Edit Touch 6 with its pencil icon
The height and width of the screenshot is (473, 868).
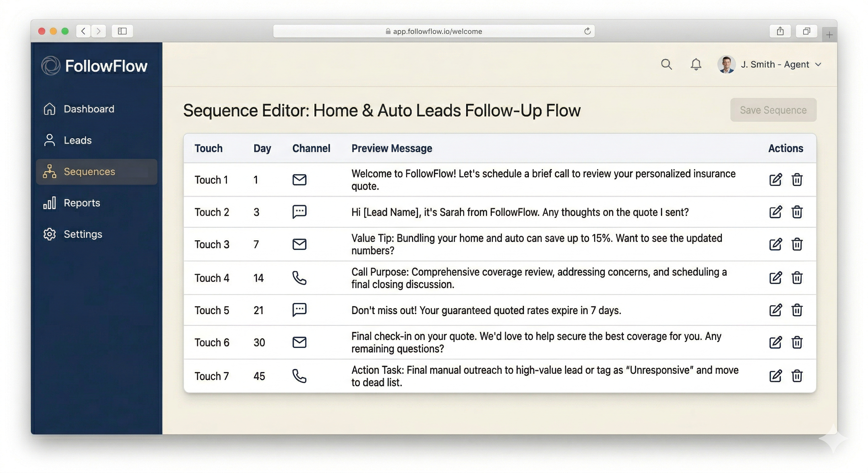pyautogui.click(x=775, y=342)
